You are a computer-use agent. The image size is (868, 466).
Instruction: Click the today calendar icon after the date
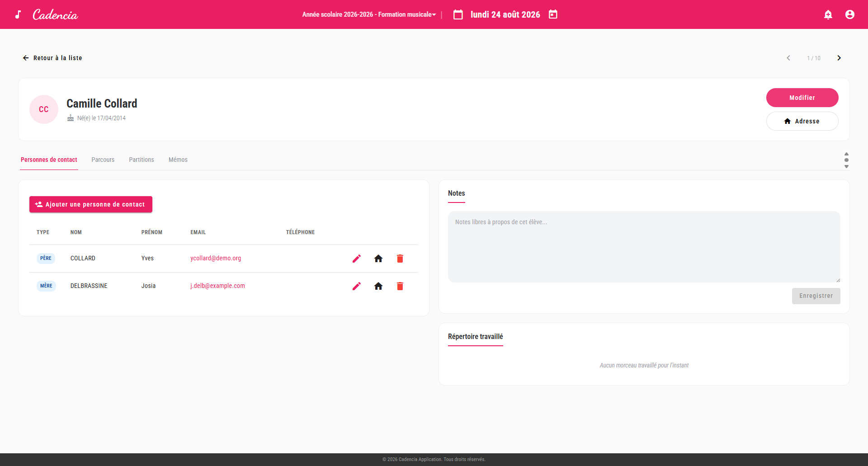[553, 14]
